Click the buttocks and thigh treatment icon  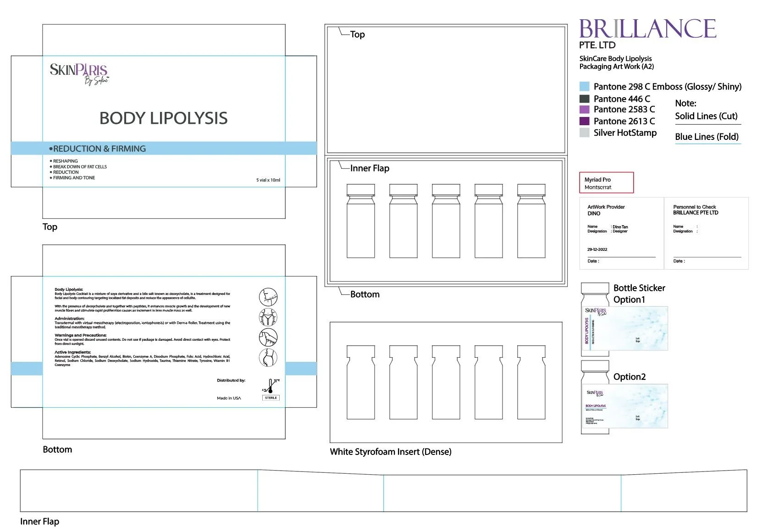point(268,357)
